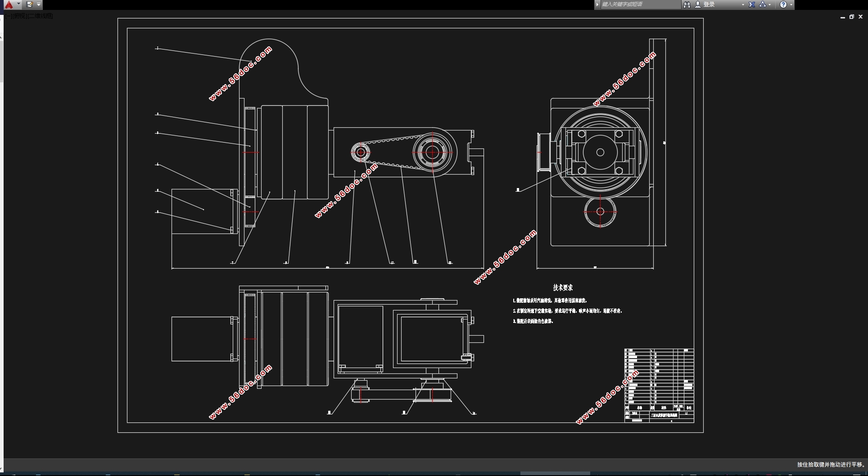868x476 pixels.
Task: Click the 登录 sign-in button
Action: click(709, 4)
